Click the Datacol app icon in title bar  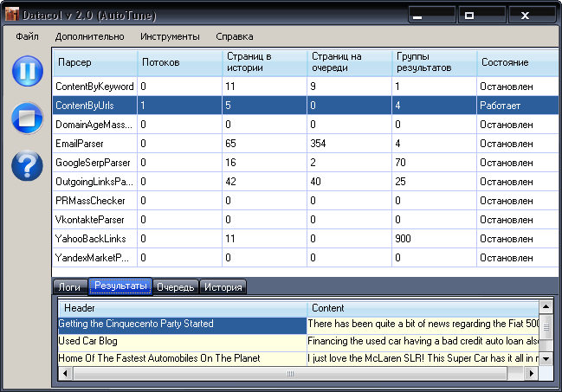(x=11, y=15)
